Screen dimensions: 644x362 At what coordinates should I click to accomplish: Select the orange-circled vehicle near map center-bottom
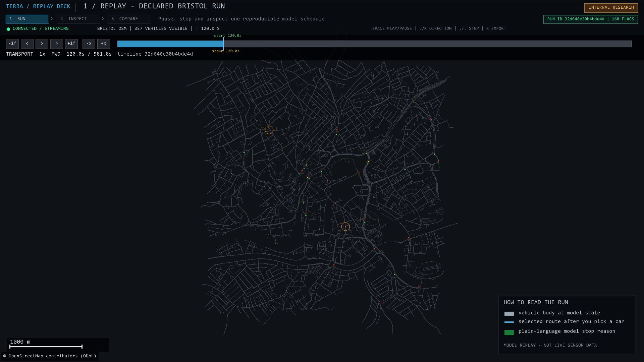pos(345,227)
